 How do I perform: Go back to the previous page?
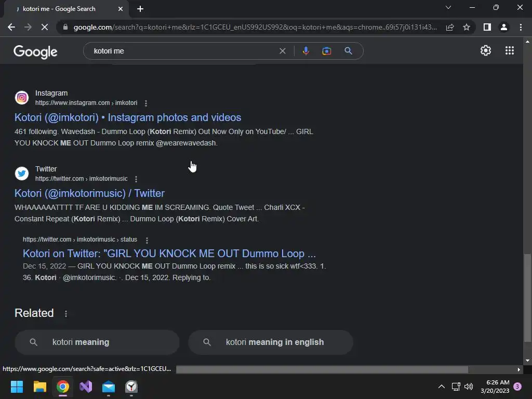click(11, 27)
